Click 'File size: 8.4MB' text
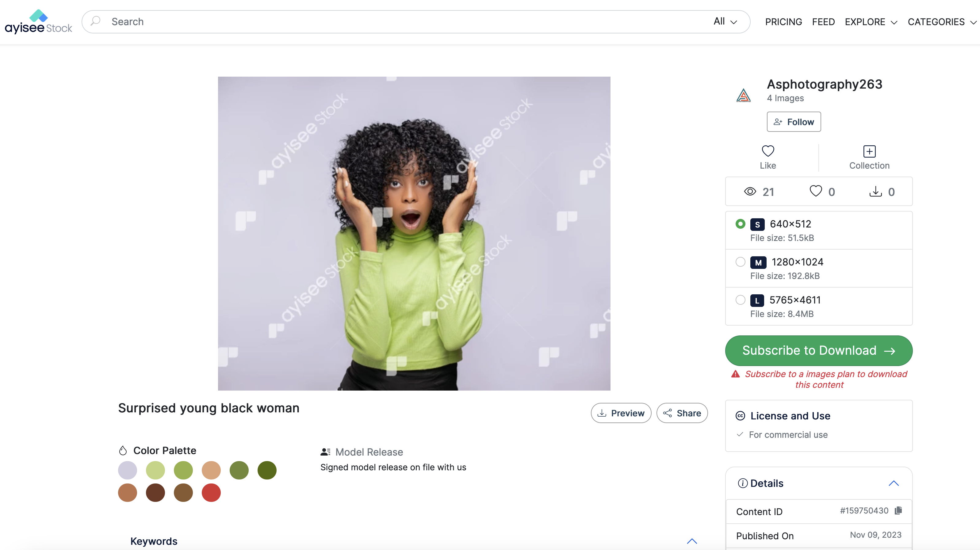This screenshot has height=550, width=980. (x=782, y=314)
